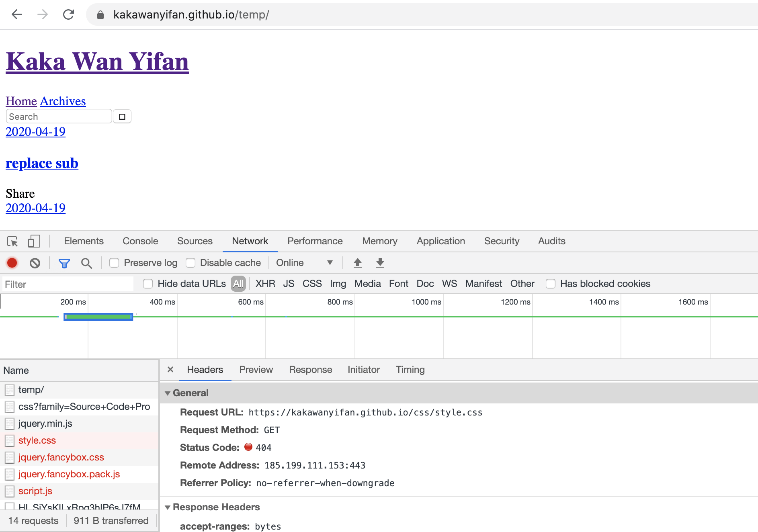
Task: Open network search with the magnifier icon
Action: [x=86, y=263]
